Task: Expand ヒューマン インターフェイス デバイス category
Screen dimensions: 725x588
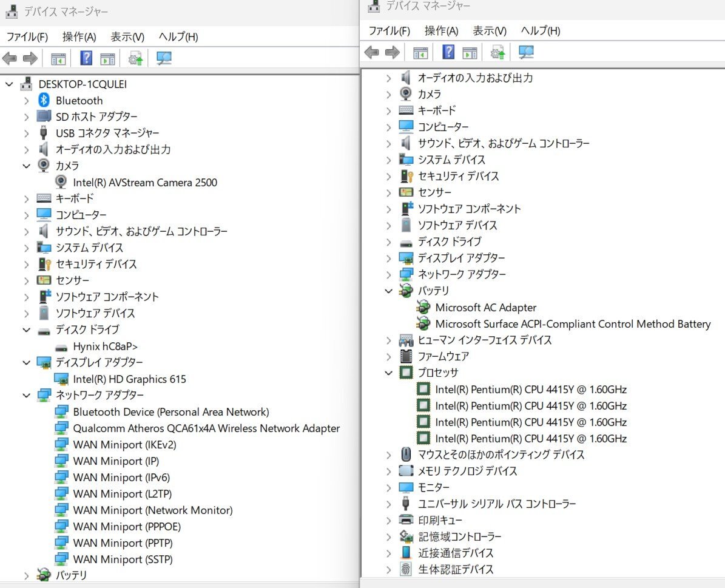Action: click(x=388, y=340)
